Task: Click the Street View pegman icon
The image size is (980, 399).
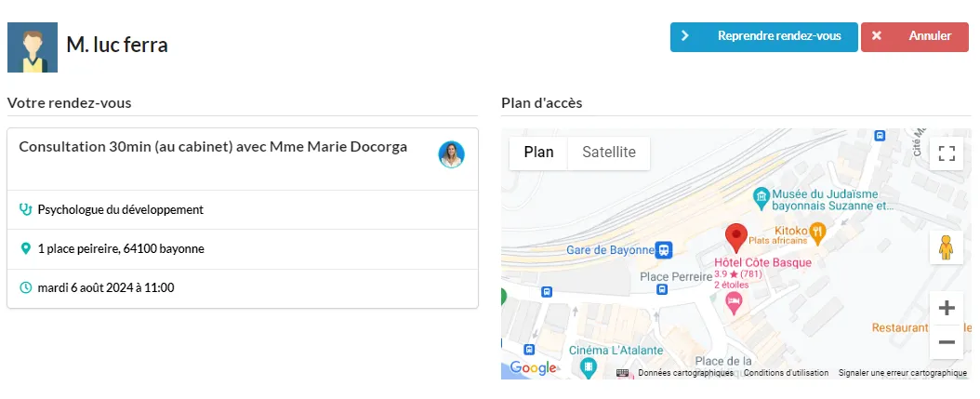Action: [x=947, y=247]
